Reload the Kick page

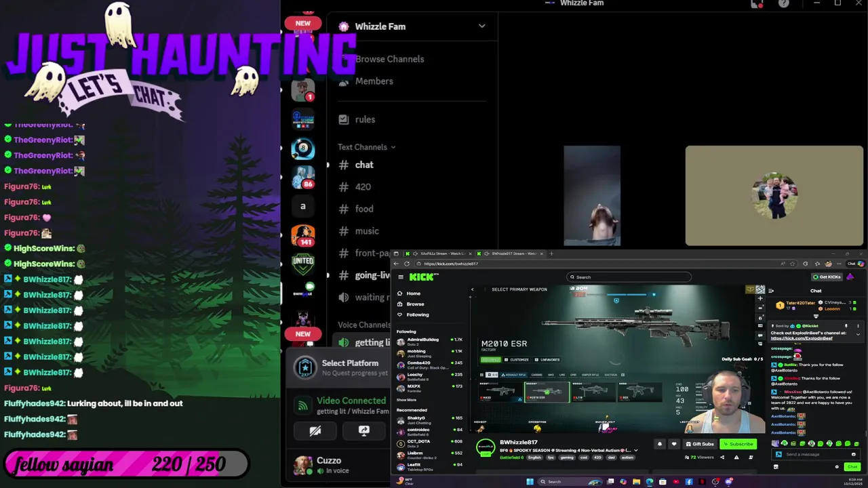pyautogui.click(x=406, y=264)
